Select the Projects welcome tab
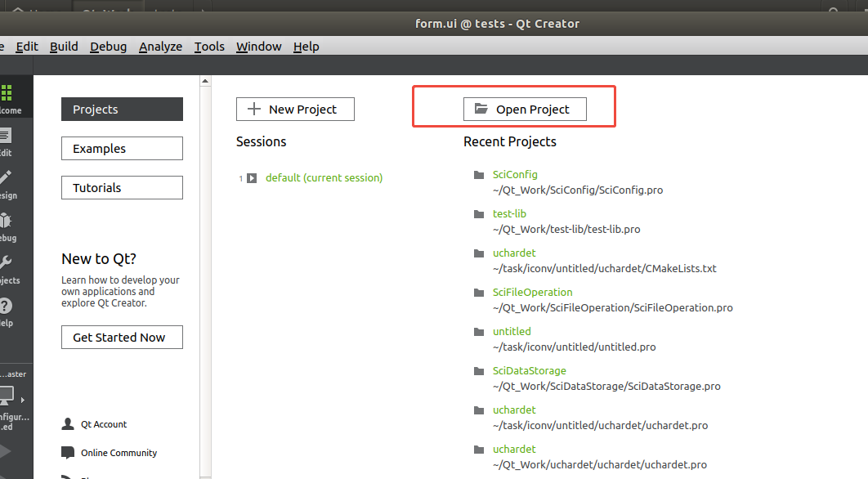Viewport: 868px width, 479px height. point(122,109)
